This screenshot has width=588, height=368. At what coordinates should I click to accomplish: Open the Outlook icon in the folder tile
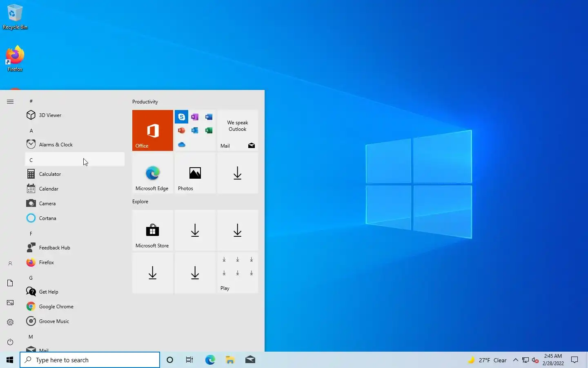point(195,130)
